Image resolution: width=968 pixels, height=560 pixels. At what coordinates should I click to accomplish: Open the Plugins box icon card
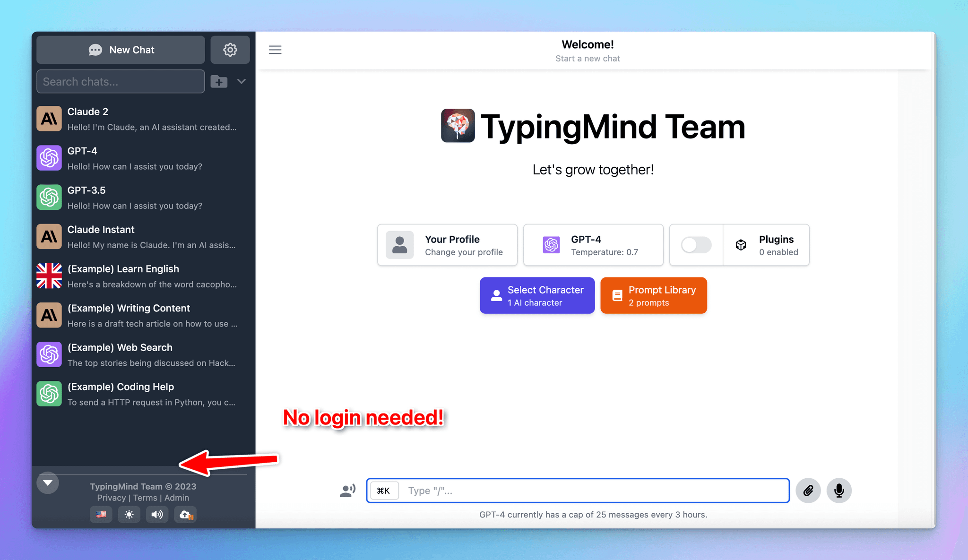(766, 245)
